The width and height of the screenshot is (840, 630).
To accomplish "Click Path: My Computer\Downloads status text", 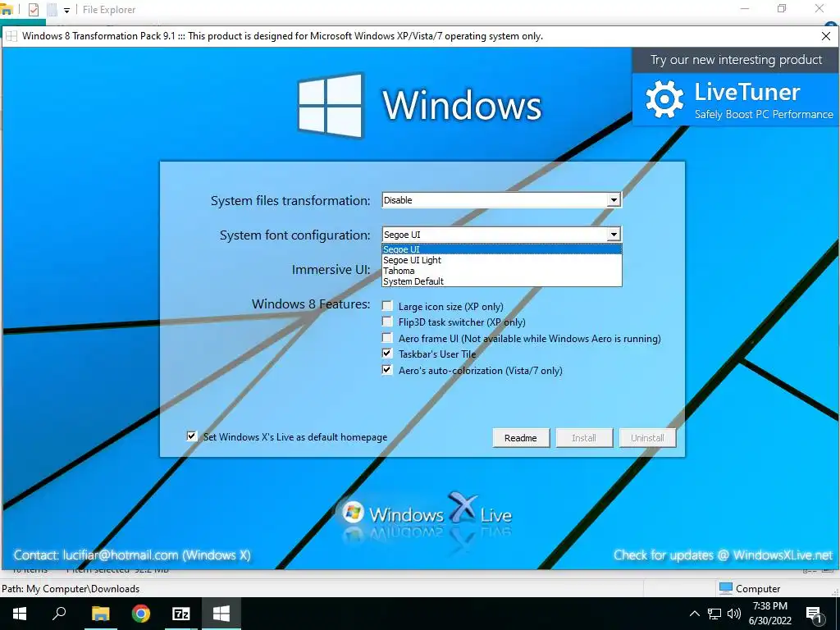I will 71,588.
